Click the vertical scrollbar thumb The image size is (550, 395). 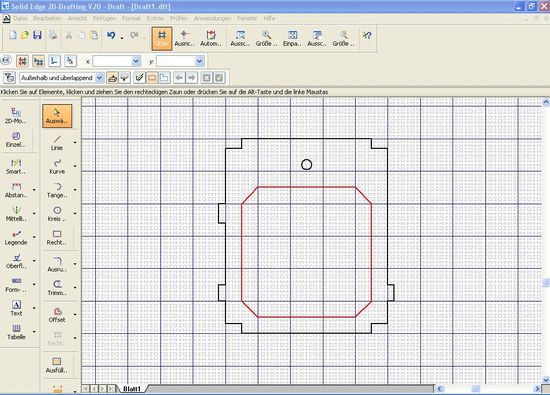tap(545, 283)
